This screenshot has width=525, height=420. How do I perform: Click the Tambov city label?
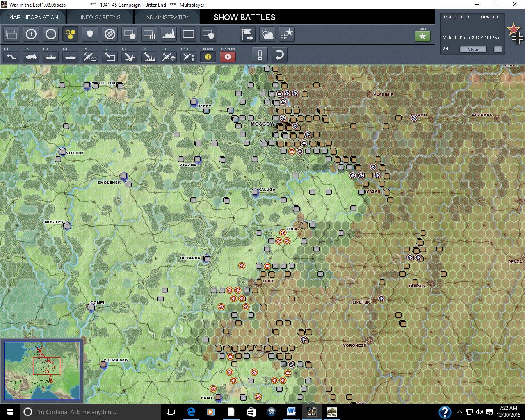click(417, 286)
